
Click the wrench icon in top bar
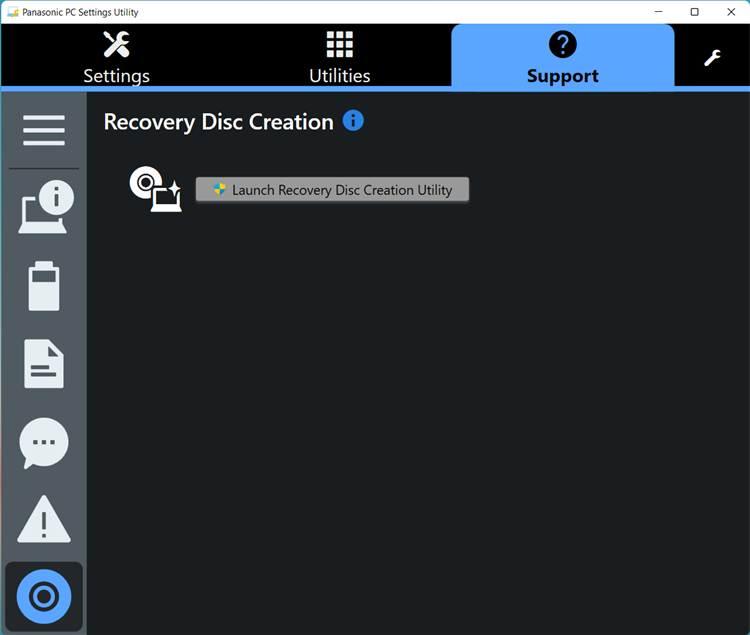click(712, 58)
